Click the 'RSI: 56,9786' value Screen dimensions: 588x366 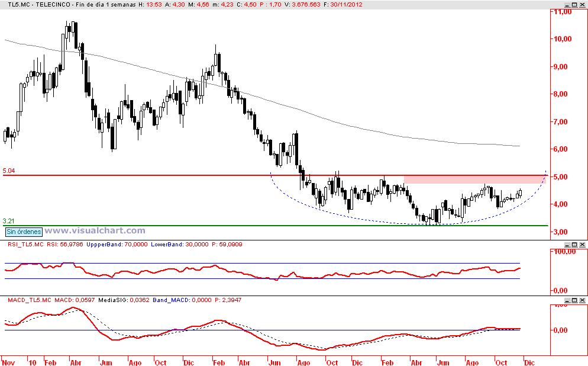click(65, 245)
